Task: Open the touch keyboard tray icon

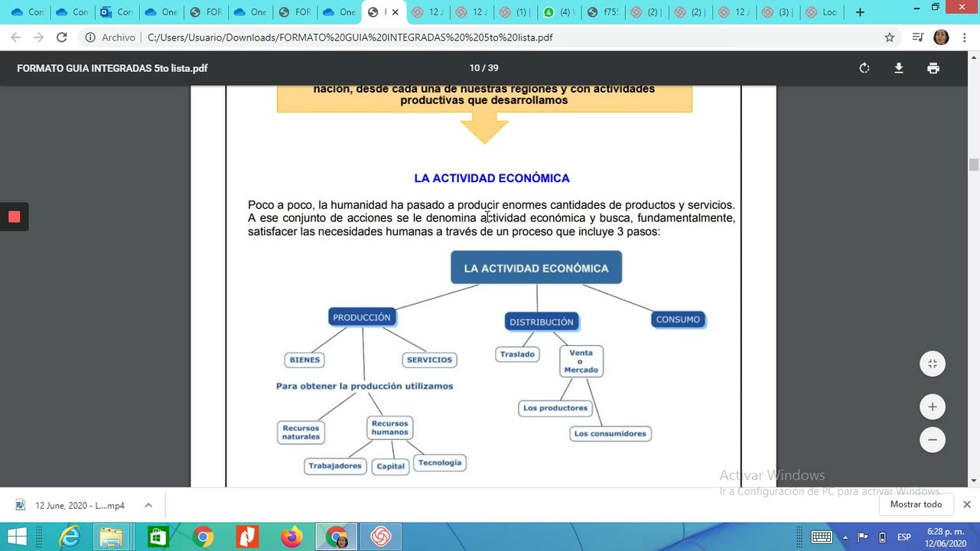Action: 822,536
